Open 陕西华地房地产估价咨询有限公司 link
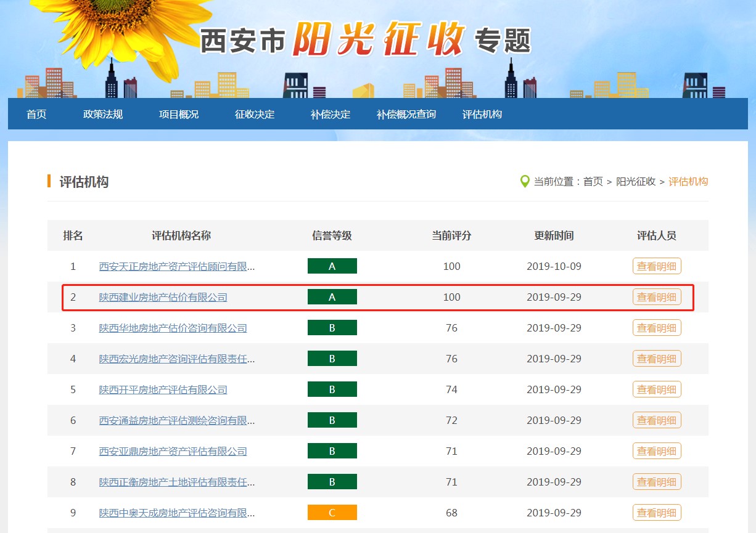756x533 pixels. [x=173, y=328]
